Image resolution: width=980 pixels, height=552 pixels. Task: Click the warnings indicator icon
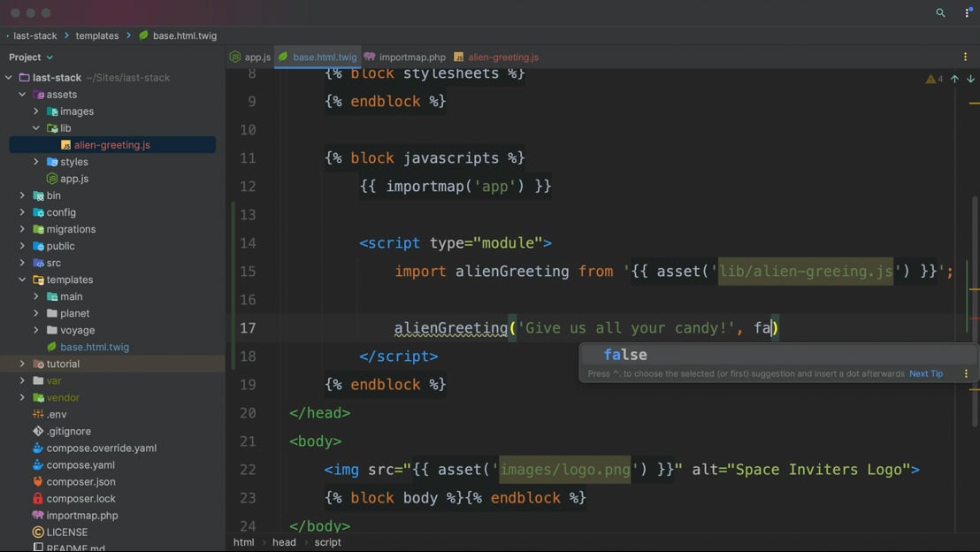[933, 79]
